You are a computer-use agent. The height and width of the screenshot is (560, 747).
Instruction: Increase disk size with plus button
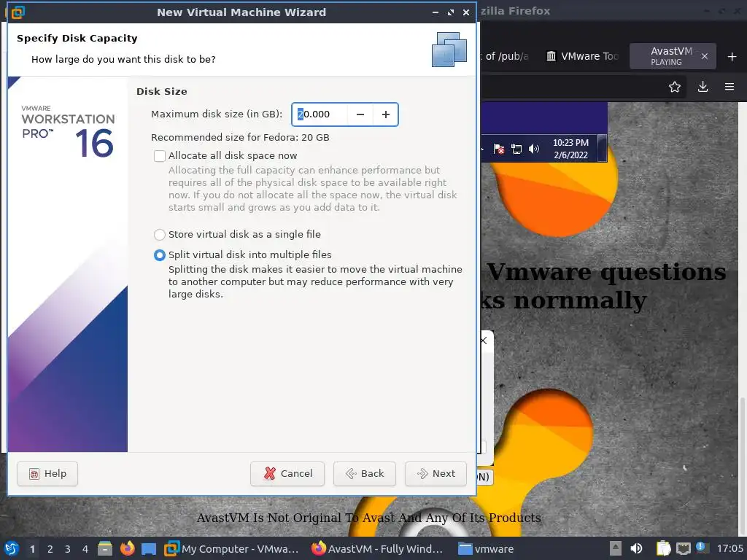[385, 114]
